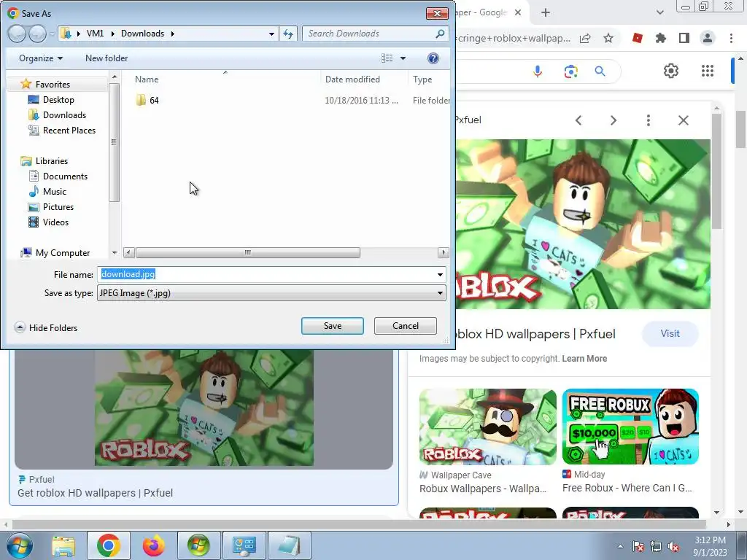The width and height of the screenshot is (747, 560).
Task: Click the Back arrow in Save As dialog
Action: (x=17, y=34)
